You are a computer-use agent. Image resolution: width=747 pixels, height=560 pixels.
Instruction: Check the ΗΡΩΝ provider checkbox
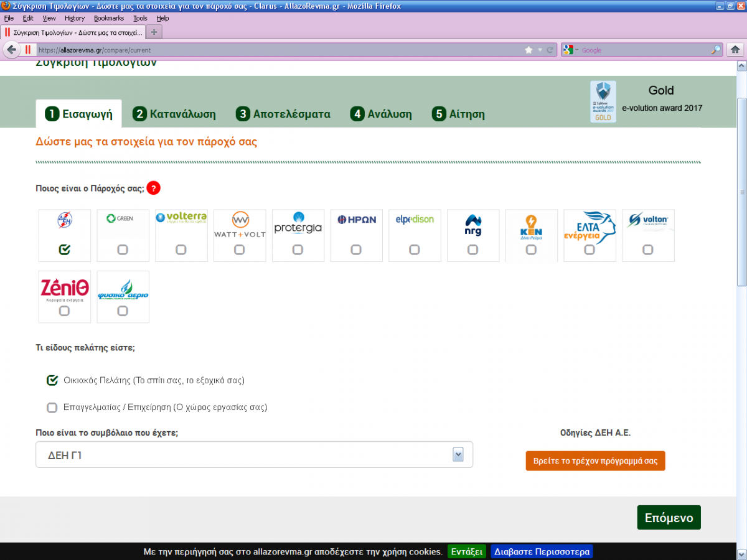[356, 250]
